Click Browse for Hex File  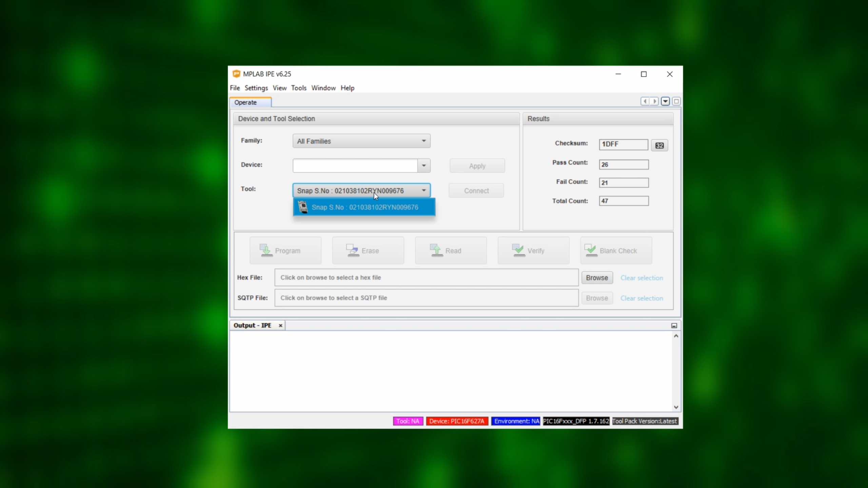[597, 278]
